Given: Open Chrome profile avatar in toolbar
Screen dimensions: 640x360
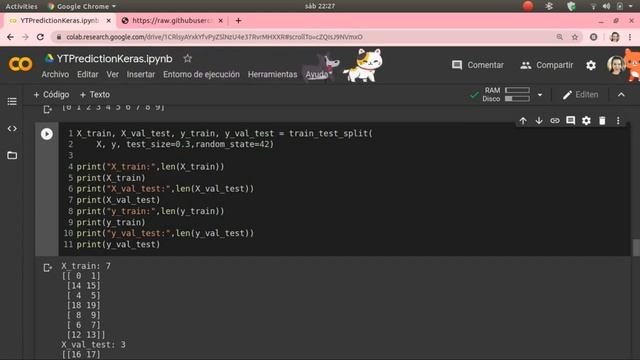Looking at the screenshot, I should tap(615, 37).
